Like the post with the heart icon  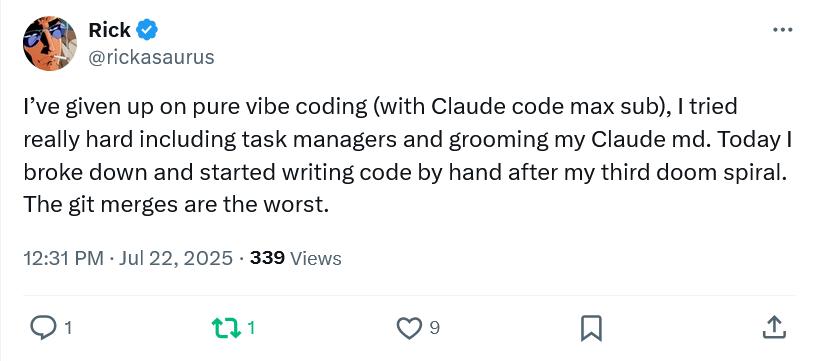pos(410,328)
